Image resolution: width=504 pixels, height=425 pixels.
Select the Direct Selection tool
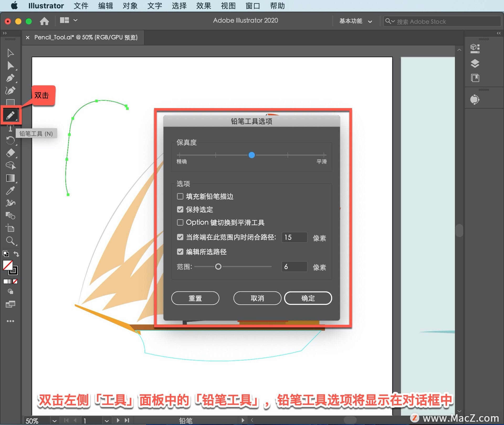pos(10,65)
